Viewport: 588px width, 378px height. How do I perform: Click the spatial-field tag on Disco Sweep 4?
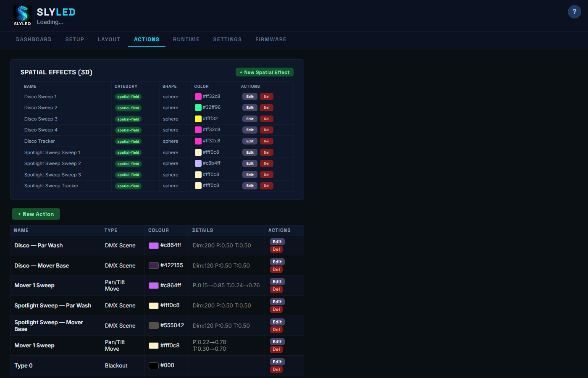click(x=128, y=130)
